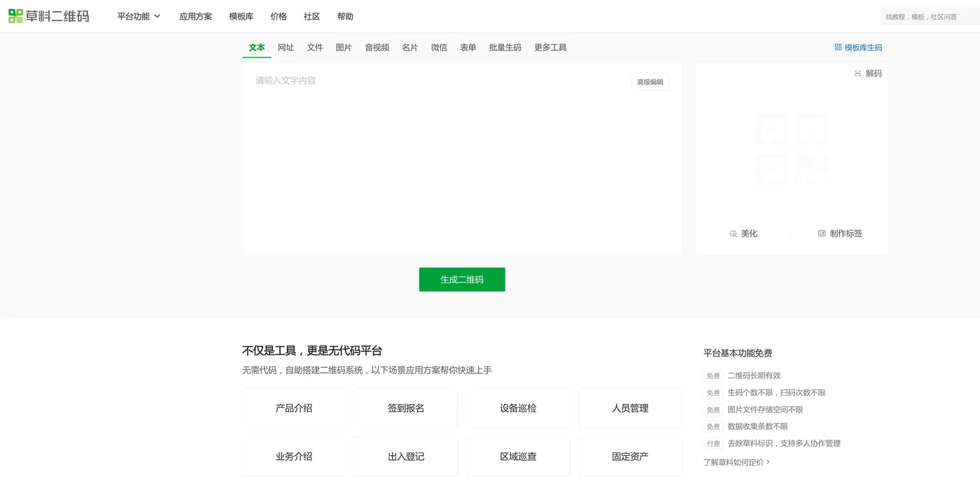Click the 高级编辑 button
This screenshot has width=980, height=479.
pos(650,82)
